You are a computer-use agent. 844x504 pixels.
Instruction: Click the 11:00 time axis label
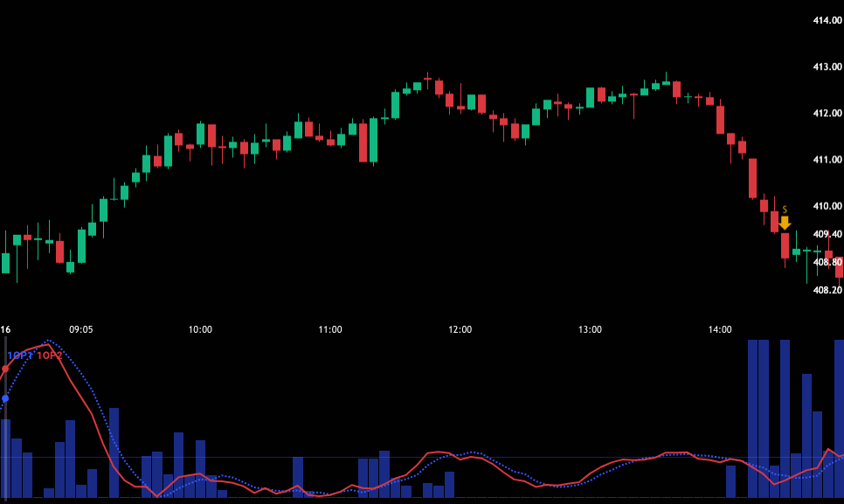pyautogui.click(x=330, y=329)
